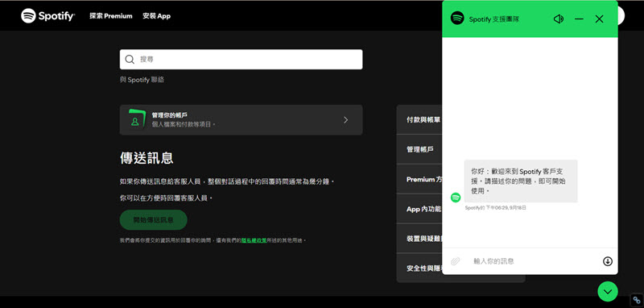The width and height of the screenshot is (644, 308).
Task: Minimize the Spotify support chat
Action: point(579,19)
